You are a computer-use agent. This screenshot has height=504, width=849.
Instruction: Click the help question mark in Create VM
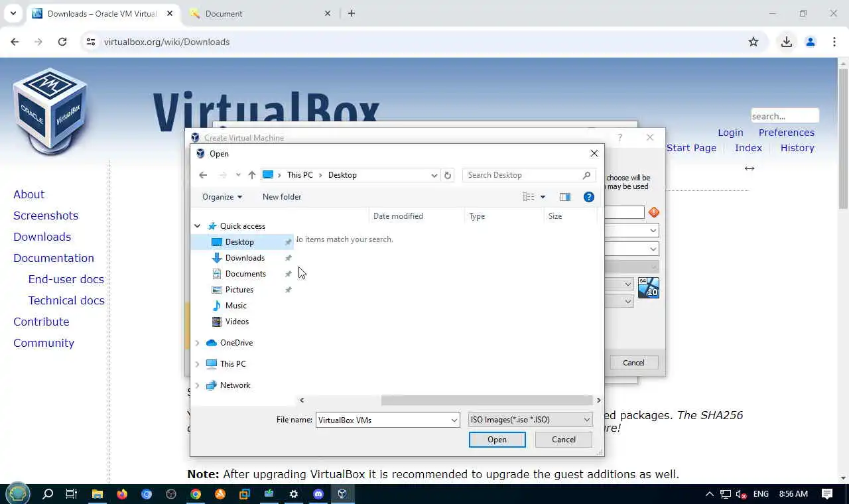click(620, 137)
